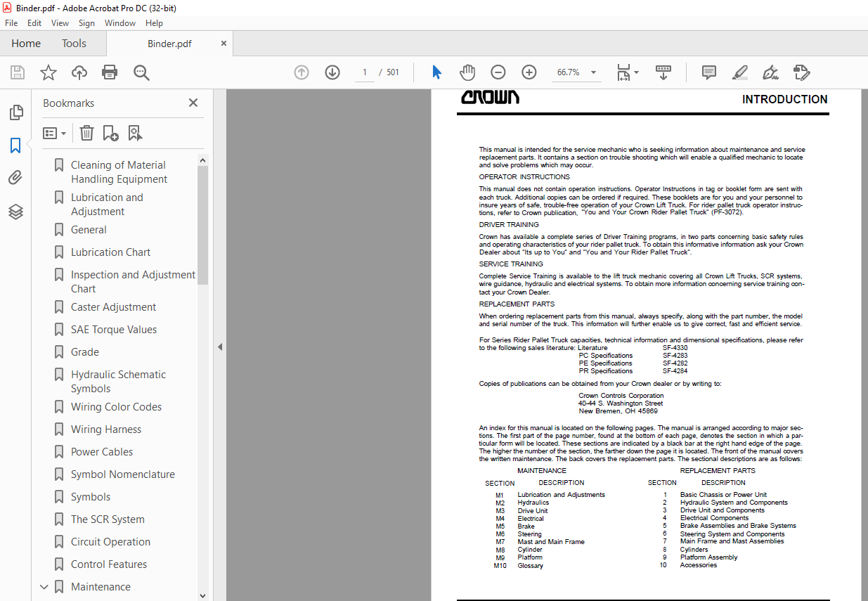Select the Binder.pdf tab
Image resolution: width=868 pixels, height=601 pixels.
click(169, 44)
